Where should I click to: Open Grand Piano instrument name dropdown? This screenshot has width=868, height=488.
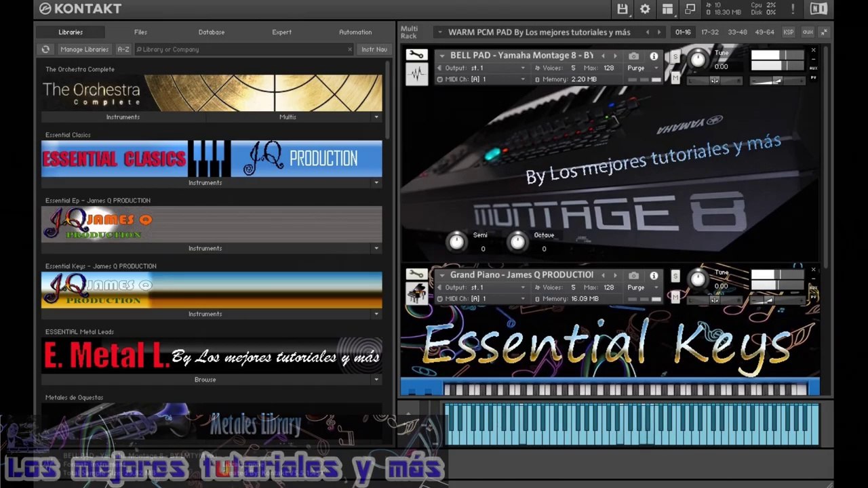(442, 275)
